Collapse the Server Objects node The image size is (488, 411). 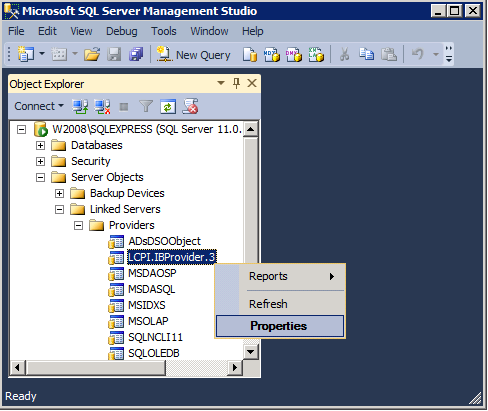pyautogui.click(x=40, y=177)
